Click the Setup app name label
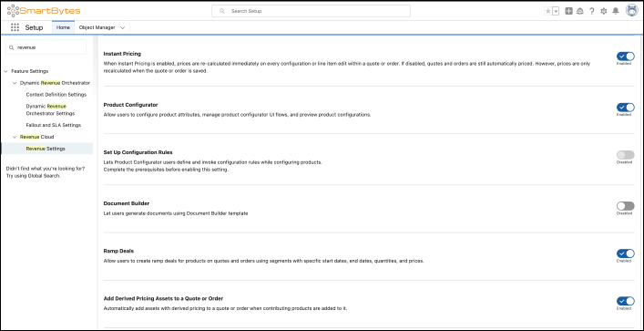The height and width of the screenshot is (331, 644). 34,27
